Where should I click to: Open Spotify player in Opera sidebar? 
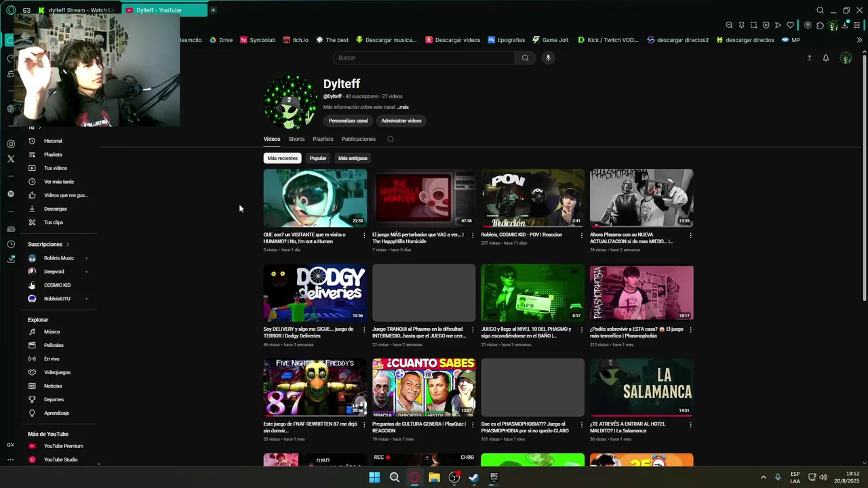pyautogui.click(x=11, y=194)
